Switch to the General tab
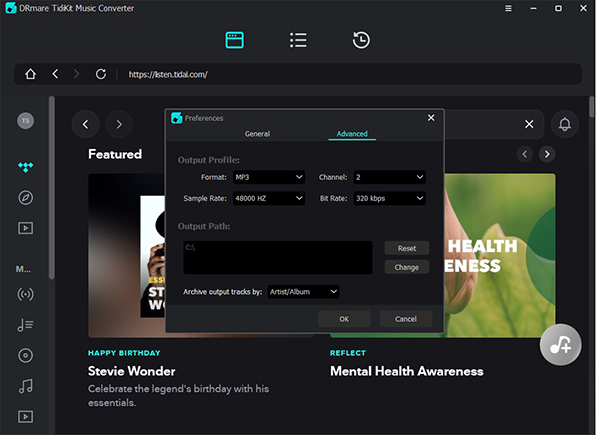The image size is (596, 435). 257,134
